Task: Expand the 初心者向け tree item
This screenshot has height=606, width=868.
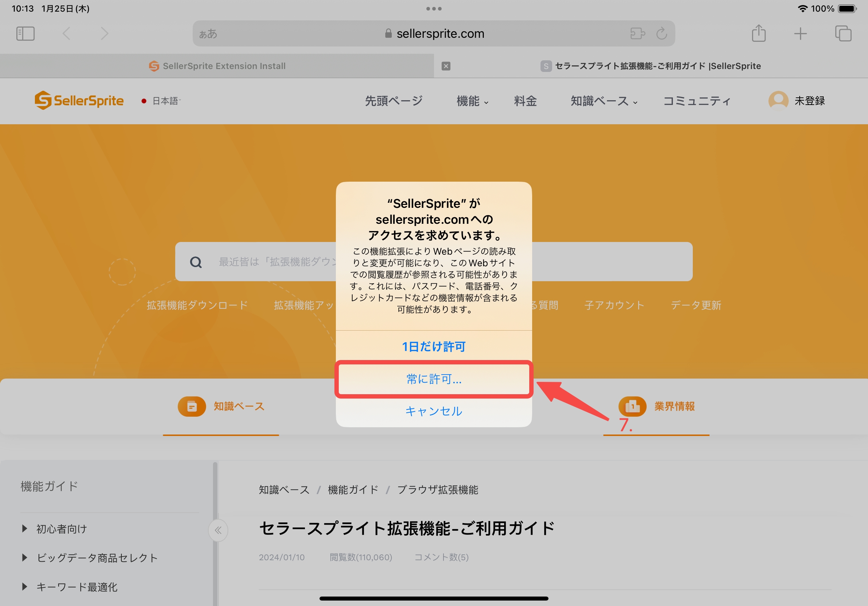Action: [25, 529]
